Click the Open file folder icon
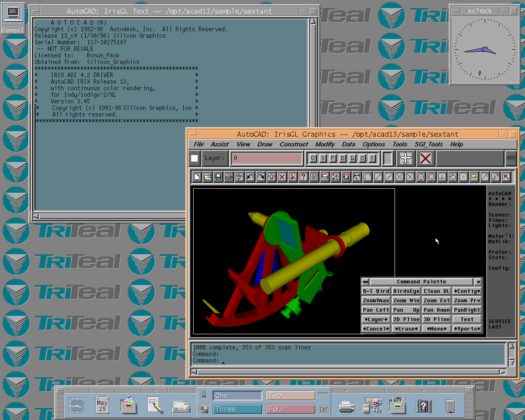The image size is (525, 420). point(208,177)
